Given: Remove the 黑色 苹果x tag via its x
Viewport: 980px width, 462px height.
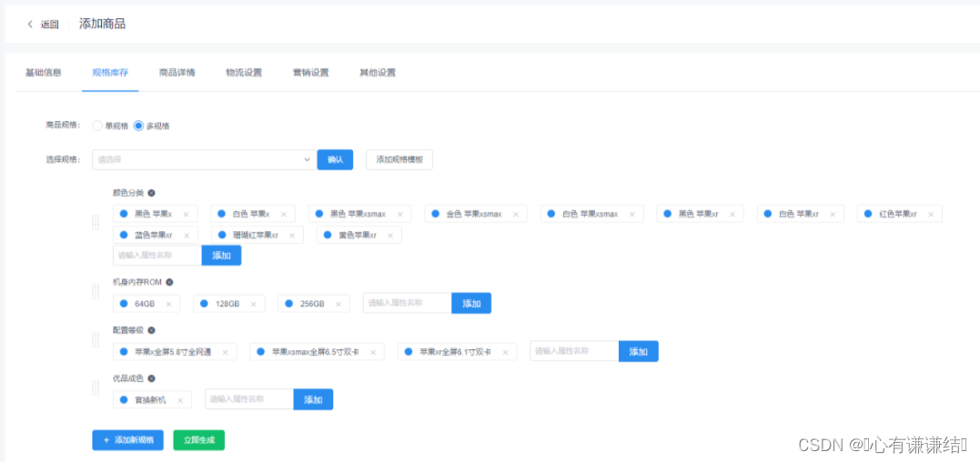Looking at the screenshot, I should click(x=186, y=214).
